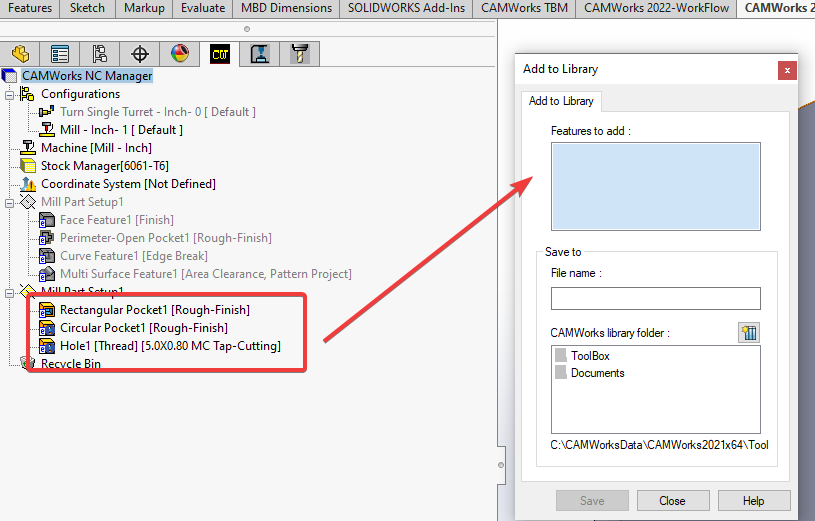Screen dimensions: 815x521
Task: Open the CAMWorks 2022-WorkFlow tab
Action: 656,8
